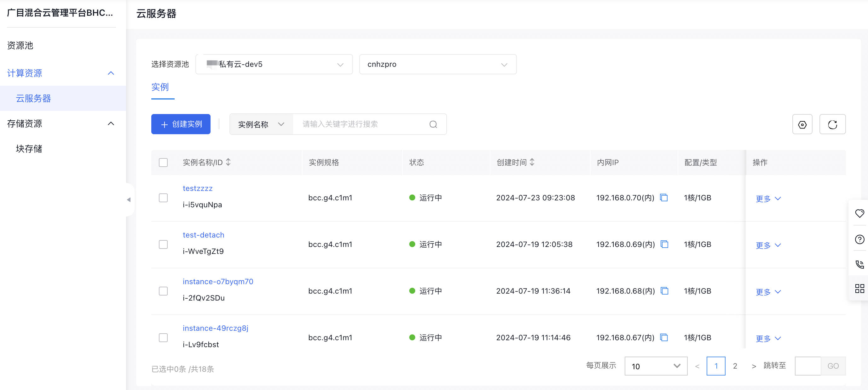Check the select-all header checkbox
This screenshot has height=390, width=868.
click(163, 162)
